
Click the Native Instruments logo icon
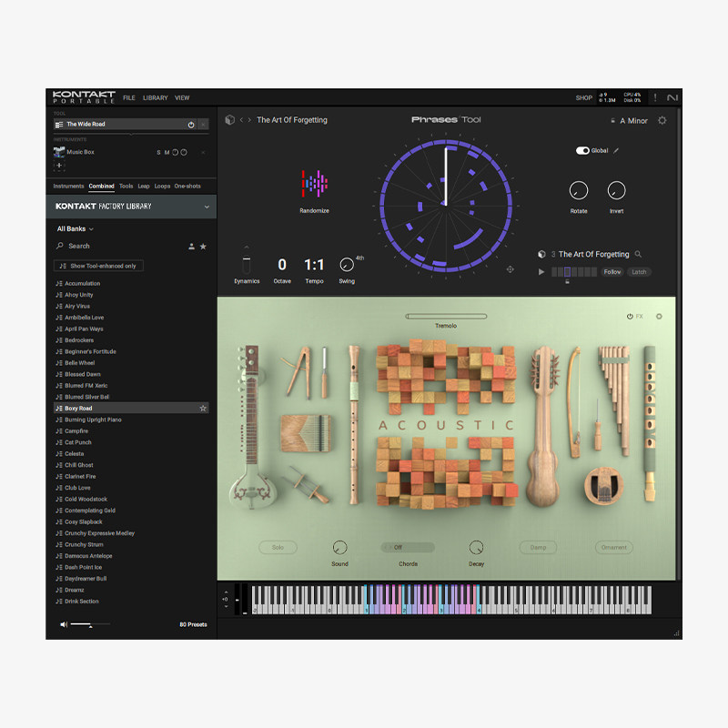coord(672,97)
